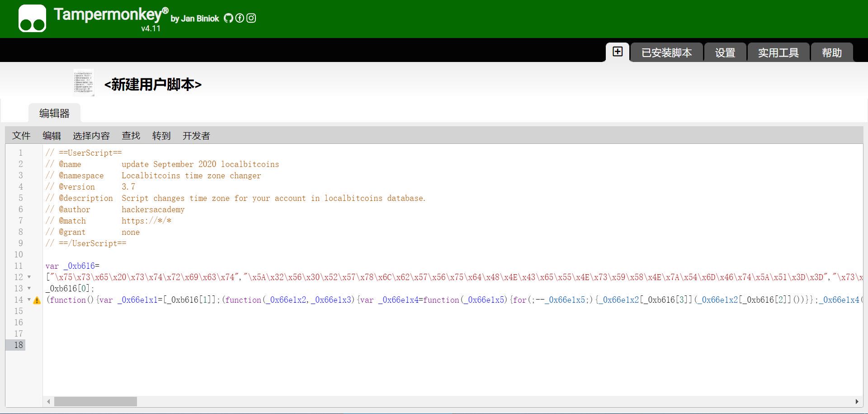This screenshot has width=868, height=414.
Task: Click the '@author' key on line 6
Action: pyautogui.click(x=75, y=209)
